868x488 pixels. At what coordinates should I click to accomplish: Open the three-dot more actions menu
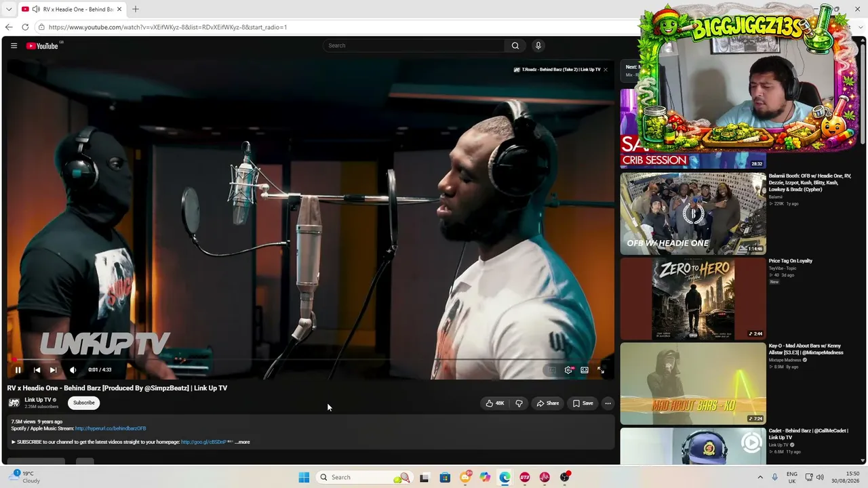click(608, 403)
